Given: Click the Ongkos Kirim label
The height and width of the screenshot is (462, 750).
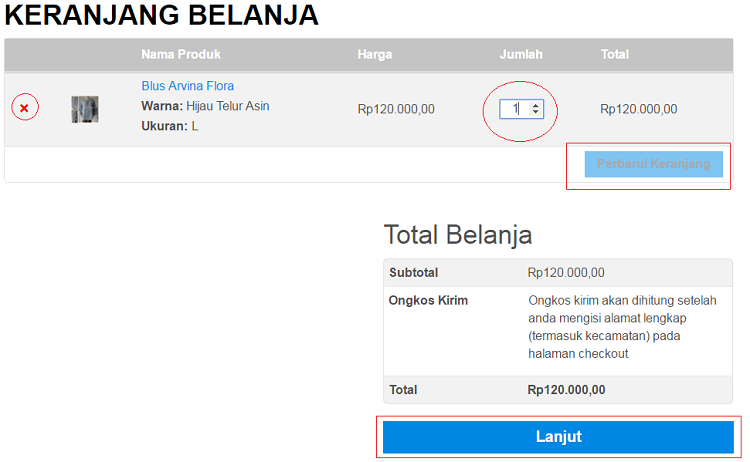Looking at the screenshot, I should [x=428, y=300].
